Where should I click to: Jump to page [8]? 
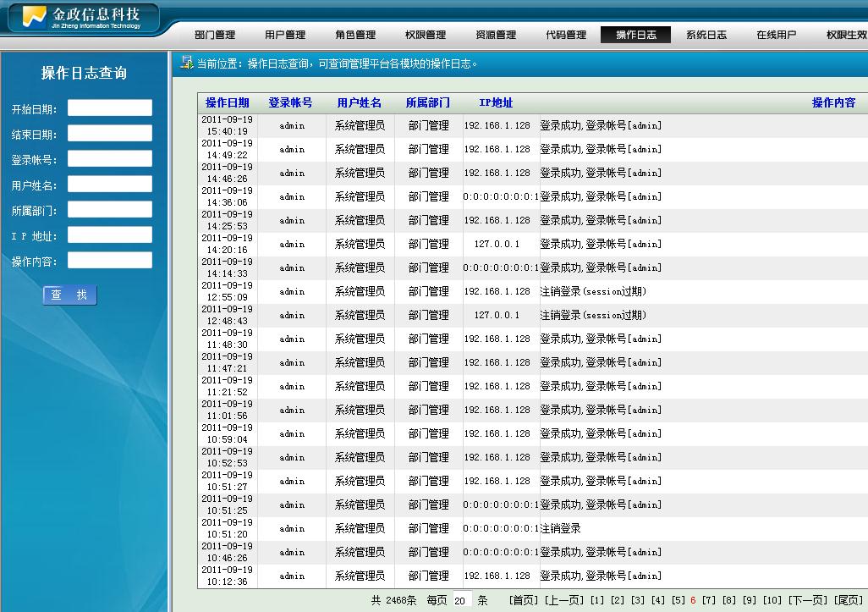point(729,600)
